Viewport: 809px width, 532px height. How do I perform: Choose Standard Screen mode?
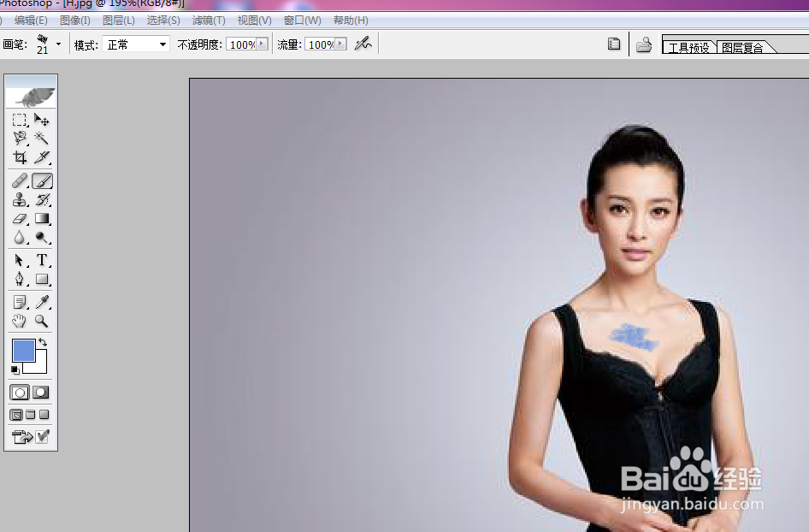pos(16,415)
